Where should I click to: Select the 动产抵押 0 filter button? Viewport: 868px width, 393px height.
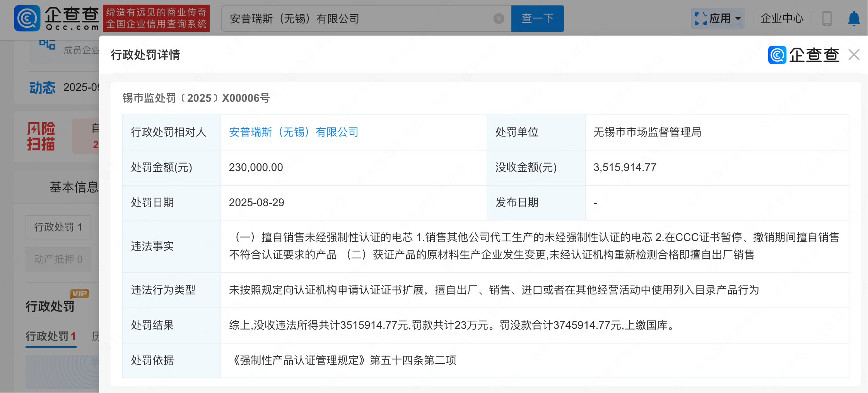click(58, 259)
